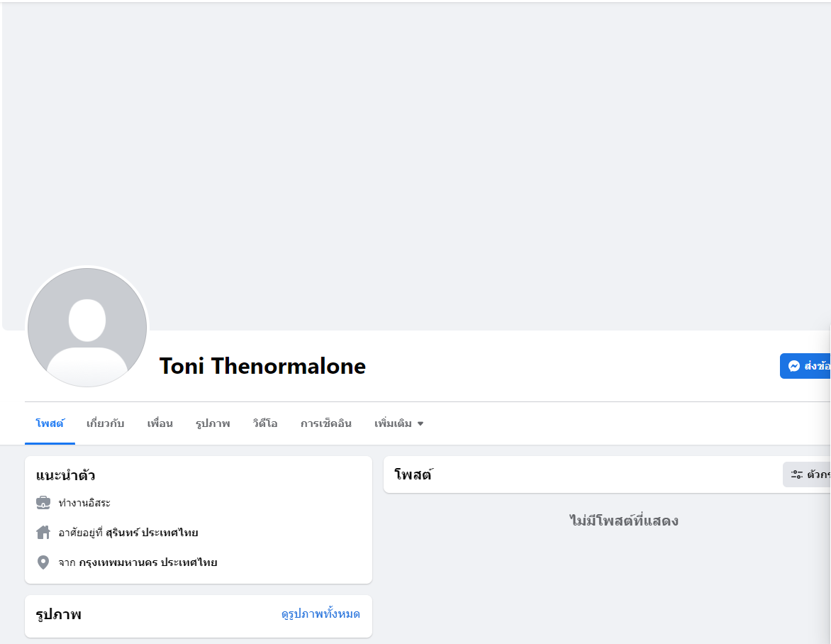Image resolution: width=831 pixels, height=644 pixels.
Task: Open the กรุงเทพมหานคร ประเทศไทย hometown link
Action: coord(148,562)
